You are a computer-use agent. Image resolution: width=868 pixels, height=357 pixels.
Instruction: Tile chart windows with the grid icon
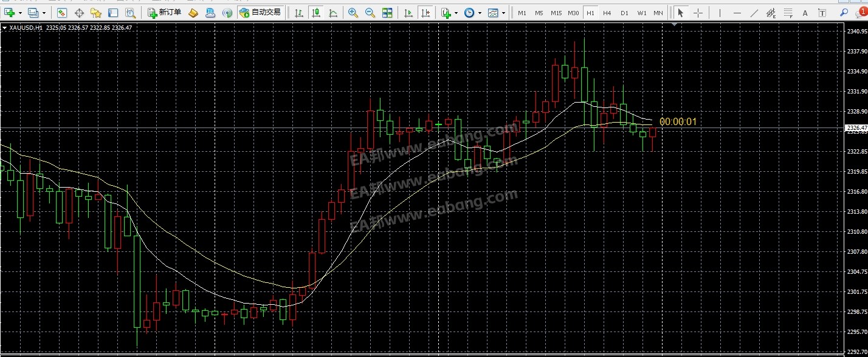pos(387,13)
